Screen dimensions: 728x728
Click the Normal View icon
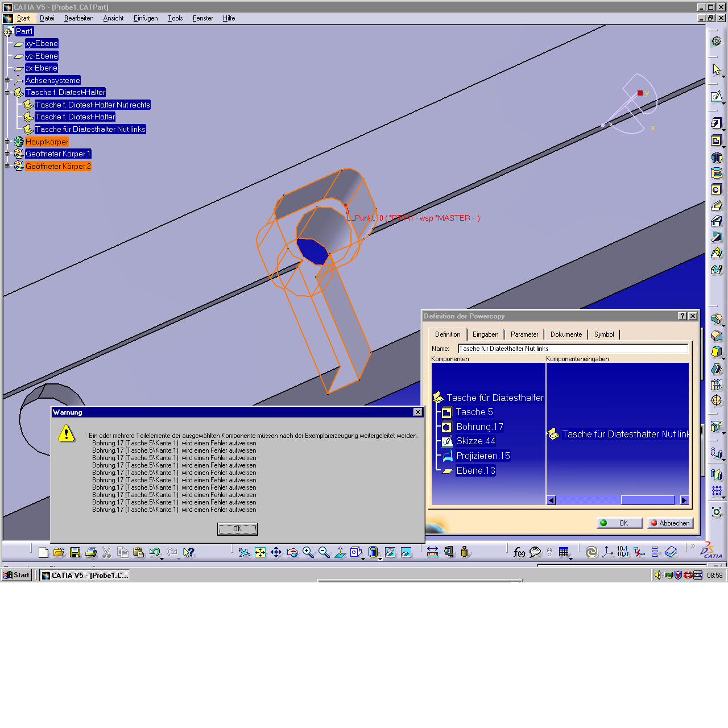(x=340, y=552)
